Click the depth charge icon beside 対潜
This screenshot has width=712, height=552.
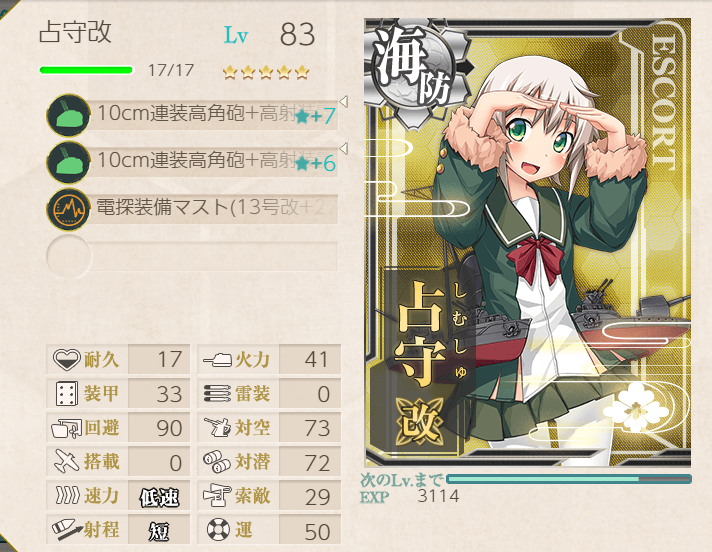(217, 462)
